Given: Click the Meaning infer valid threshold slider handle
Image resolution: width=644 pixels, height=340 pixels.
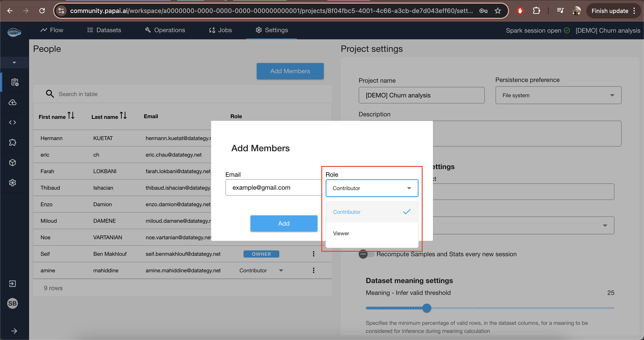Looking at the screenshot, I should pyautogui.click(x=427, y=308).
